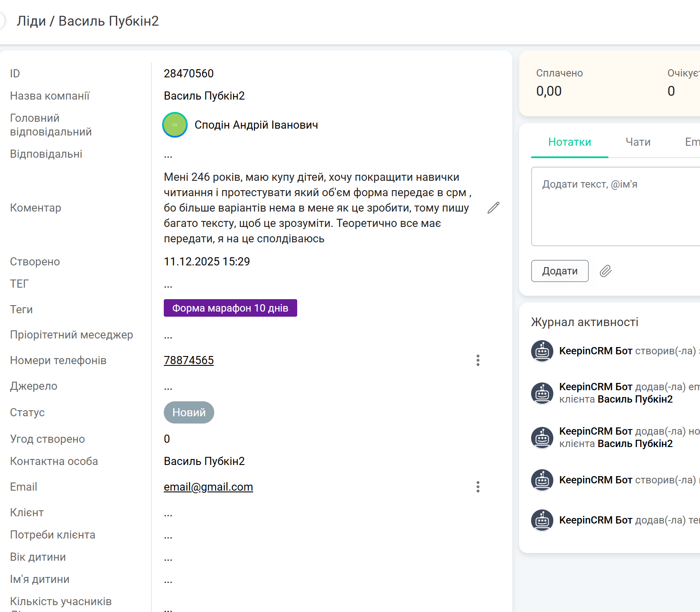
Task: Switch to the Чати tab
Action: [638, 142]
